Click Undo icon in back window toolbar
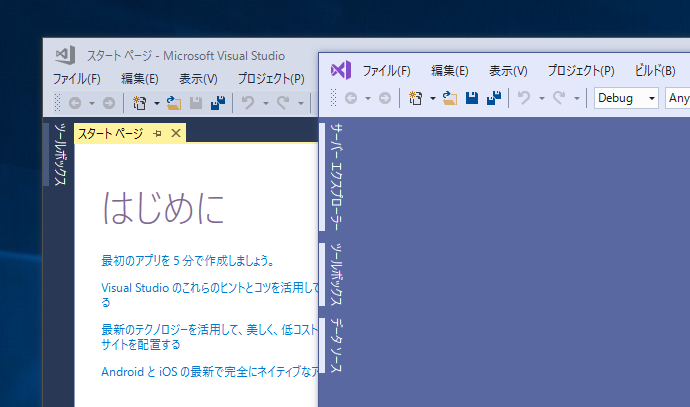 point(248,103)
